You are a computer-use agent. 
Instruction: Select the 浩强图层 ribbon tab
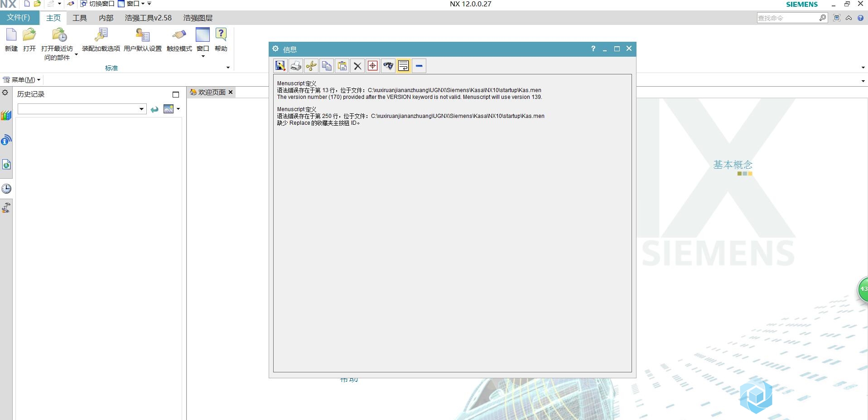[198, 18]
